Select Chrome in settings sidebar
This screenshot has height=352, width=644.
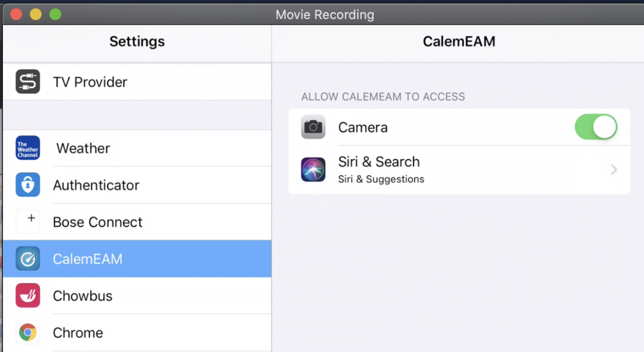pos(137,332)
